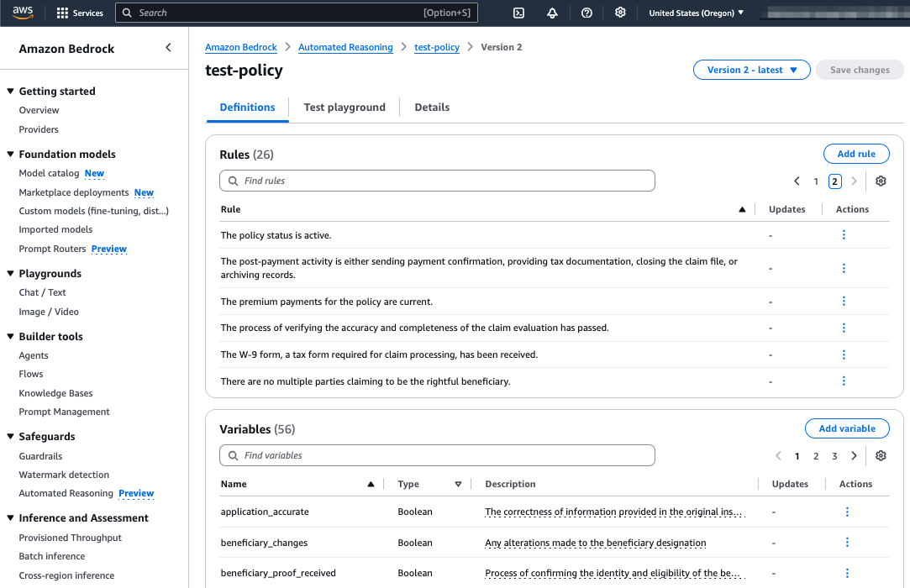Open Knowledge Bases in sidebar

click(55, 393)
